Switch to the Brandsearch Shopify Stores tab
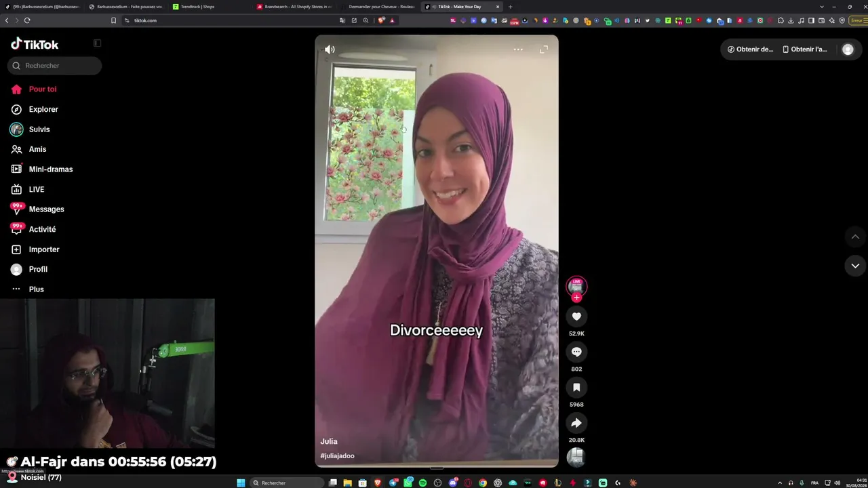Viewport: 868px width, 488px height. (x=295, y=7)
